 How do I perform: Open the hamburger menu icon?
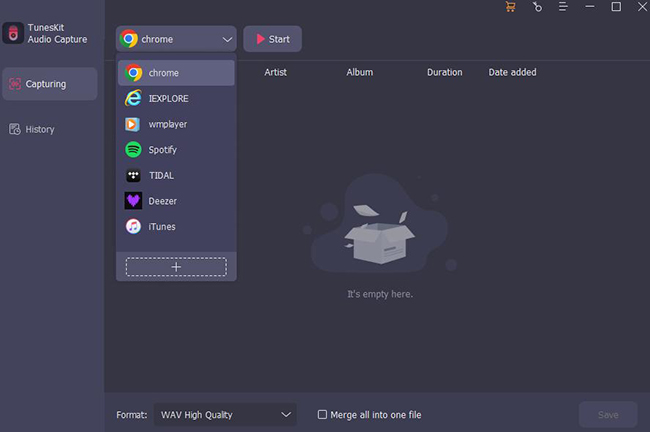tap(563, 7)
